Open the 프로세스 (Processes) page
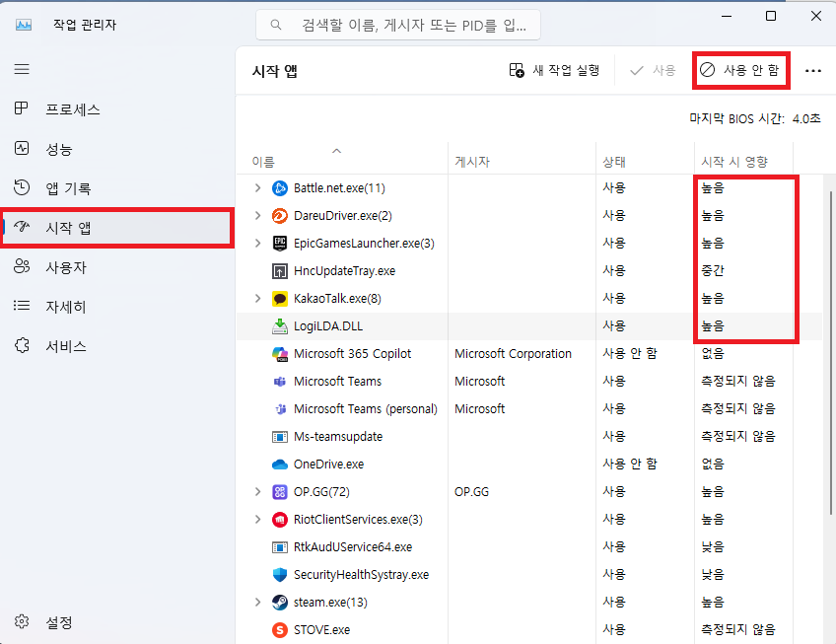This screenshot has height=644, width=836. pos(117,109)
